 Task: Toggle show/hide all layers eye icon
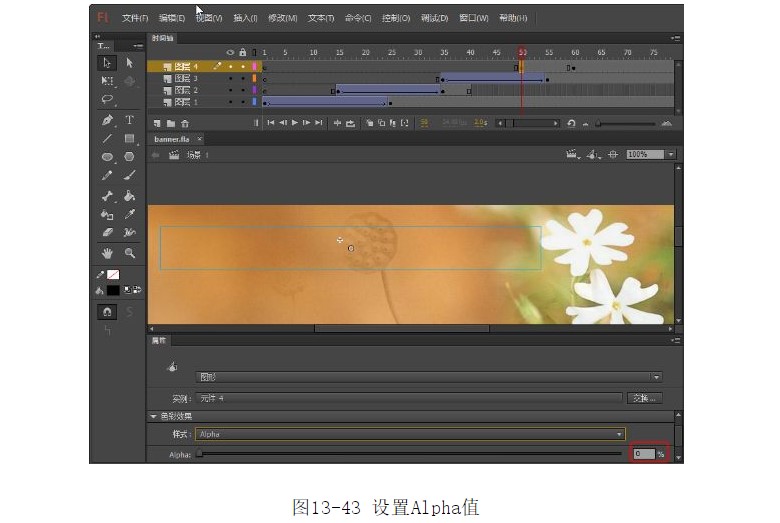pos(230,52)
